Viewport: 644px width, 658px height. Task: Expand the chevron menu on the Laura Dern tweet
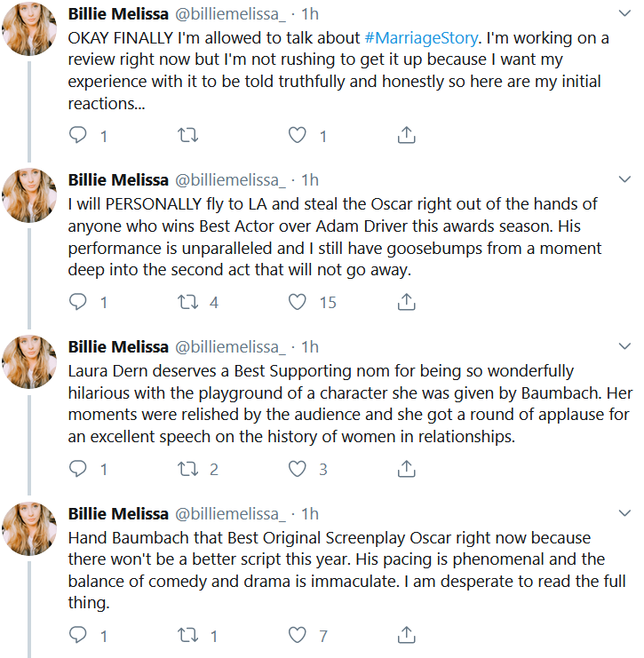[x=625, y=346]
